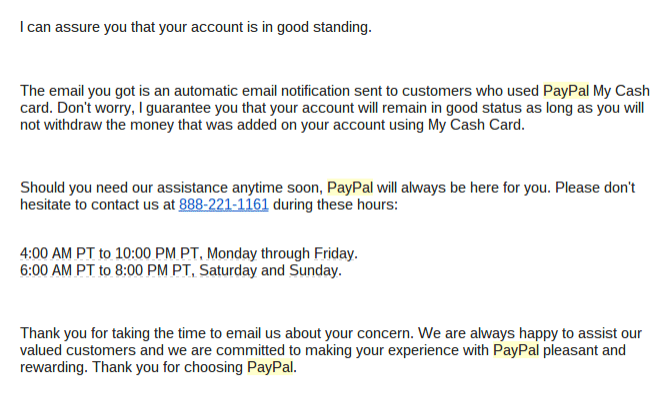The height and width of the screenshot is (408, 668).
Task: Click 'My Cash Card.' ending the second paragraph
Action: pos(476,125)
